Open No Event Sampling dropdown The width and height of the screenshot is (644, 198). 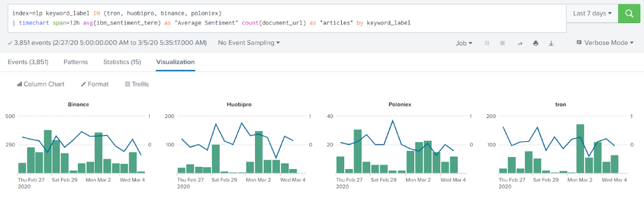point(249,43)
